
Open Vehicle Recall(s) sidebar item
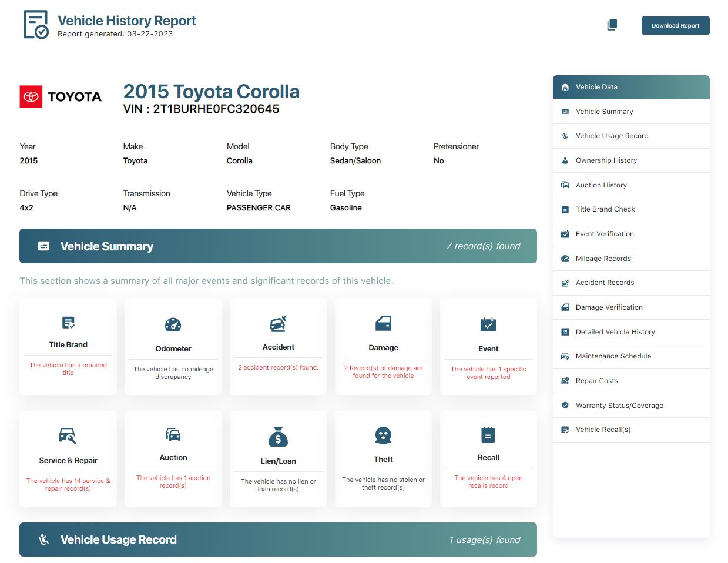pos(631,430)
